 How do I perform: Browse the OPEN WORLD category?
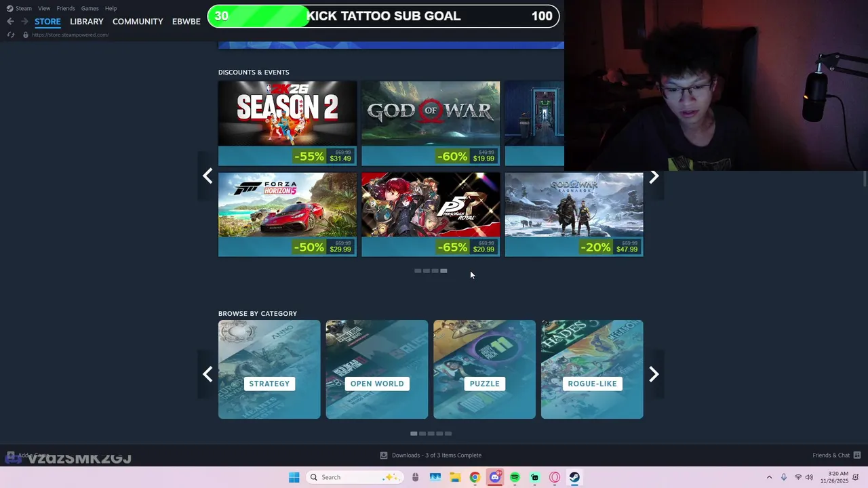(377, 369)
